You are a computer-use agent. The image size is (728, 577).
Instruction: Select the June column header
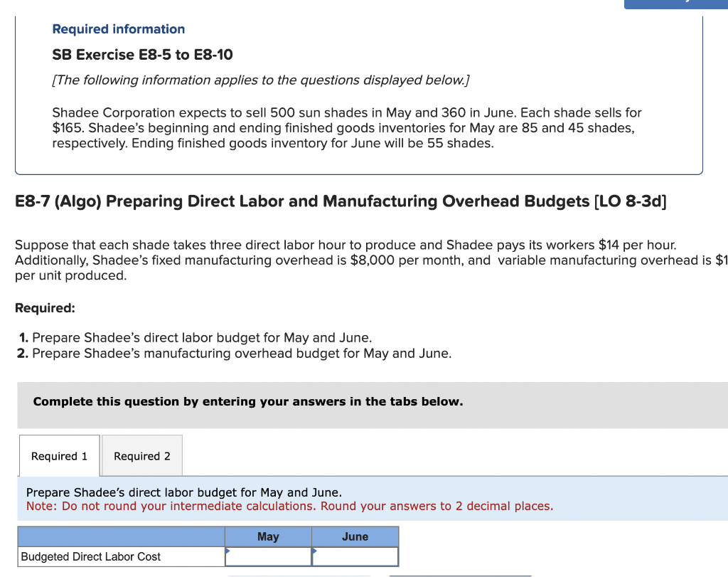pyautogui.click(x=355, y=536)
